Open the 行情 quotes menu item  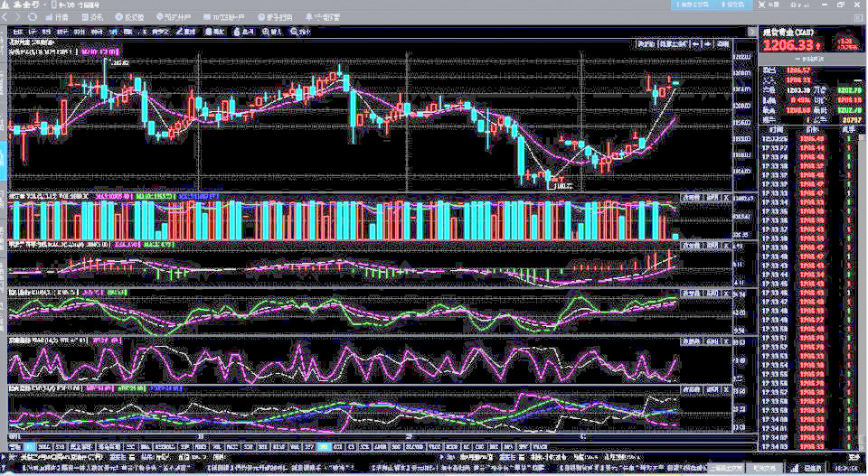[56, 17]
